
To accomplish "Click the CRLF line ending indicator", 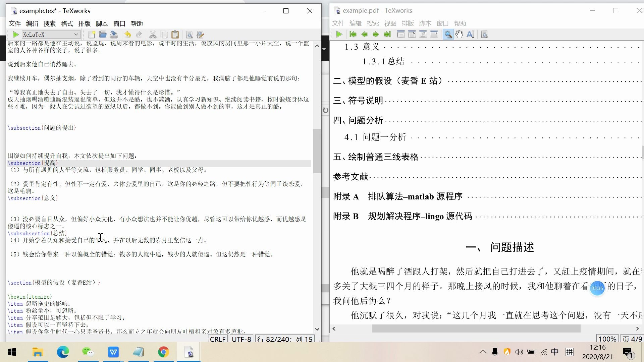I will tap(218, 339).
